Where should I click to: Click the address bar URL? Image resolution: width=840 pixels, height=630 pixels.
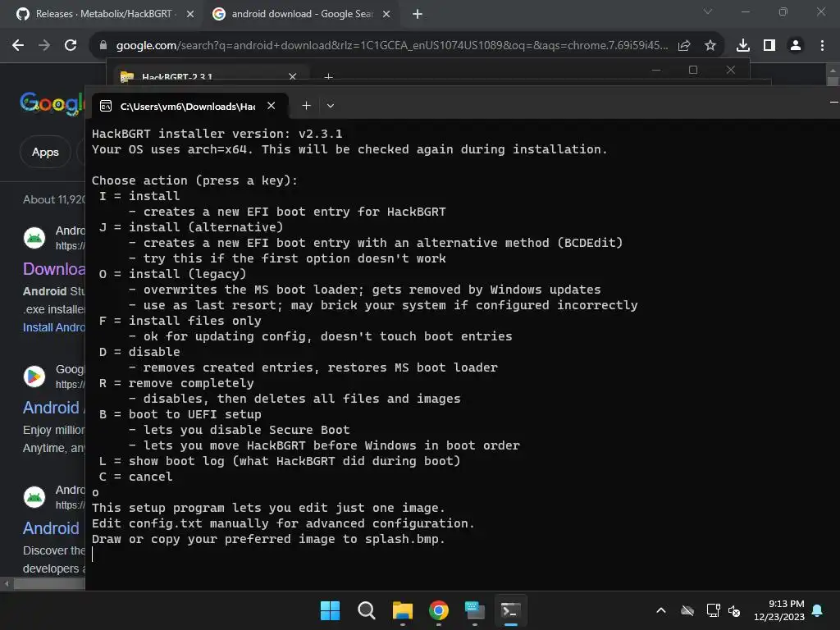(x=391, y=46)
